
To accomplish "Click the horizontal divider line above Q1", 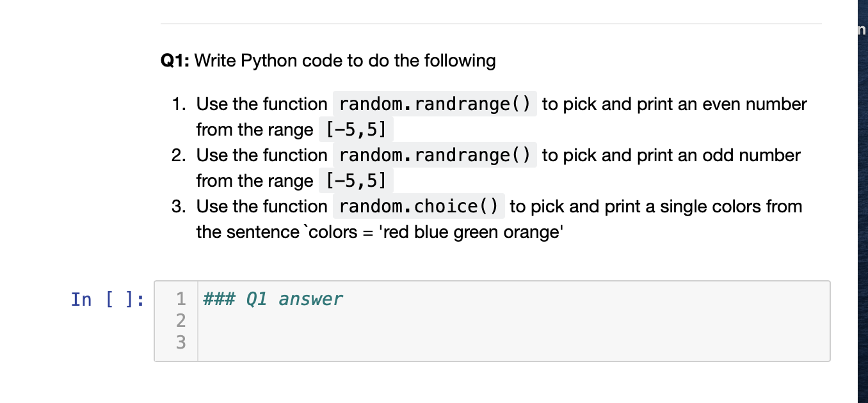I will point(491,24).
